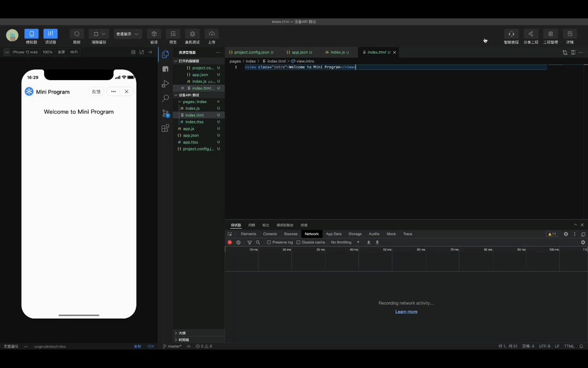Open the search icon in activity bar

tap(165, 99)
